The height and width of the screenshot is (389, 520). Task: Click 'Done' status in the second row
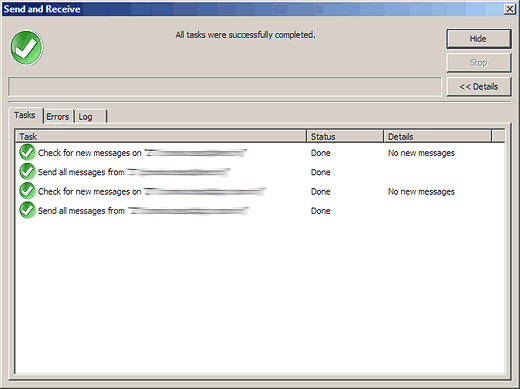[x=321, y=172]
